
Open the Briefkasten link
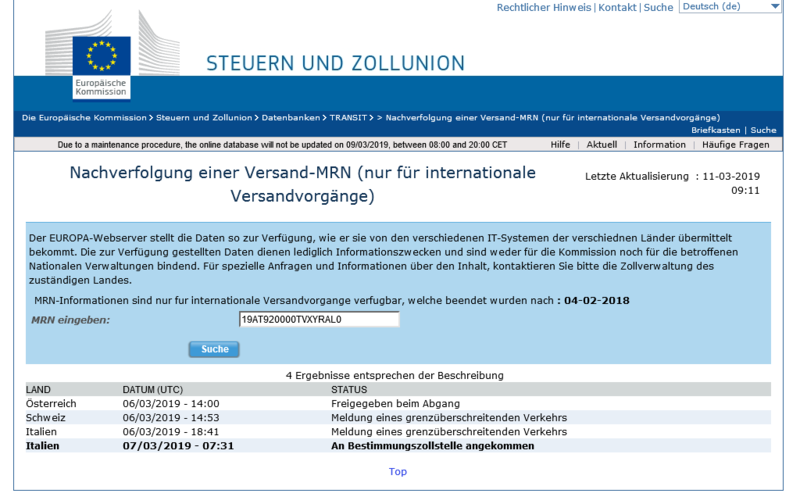tap(715, 130)
